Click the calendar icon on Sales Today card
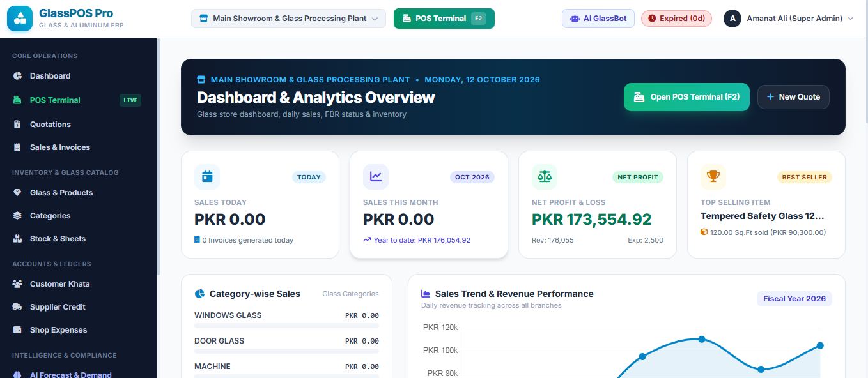Image resolution: width=868 pixels, height=378 pixels. click(207, 177)
